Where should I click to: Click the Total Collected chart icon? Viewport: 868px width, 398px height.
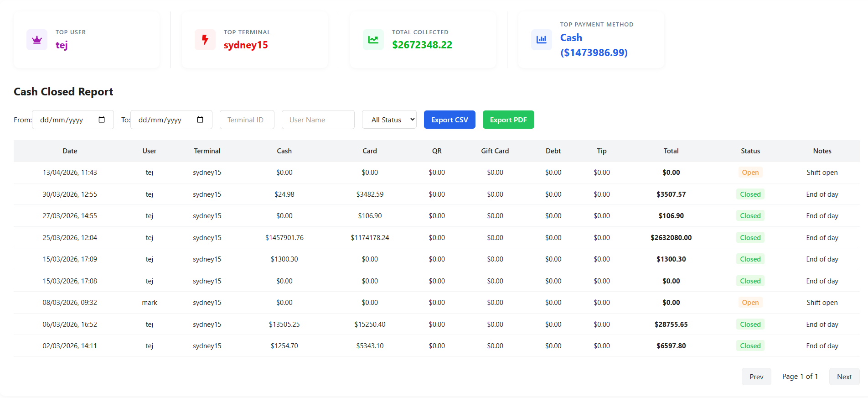(x=373, y=40)
